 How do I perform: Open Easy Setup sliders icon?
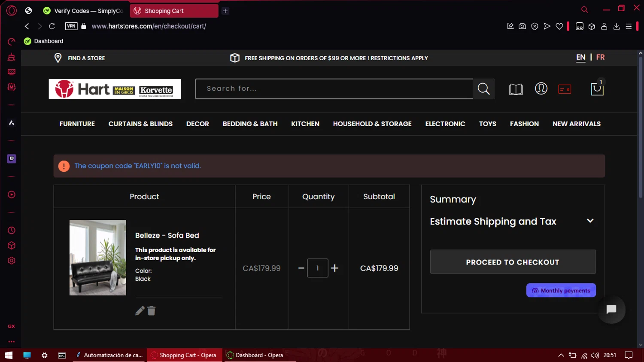pyautogui.click(x=629, y=26)
